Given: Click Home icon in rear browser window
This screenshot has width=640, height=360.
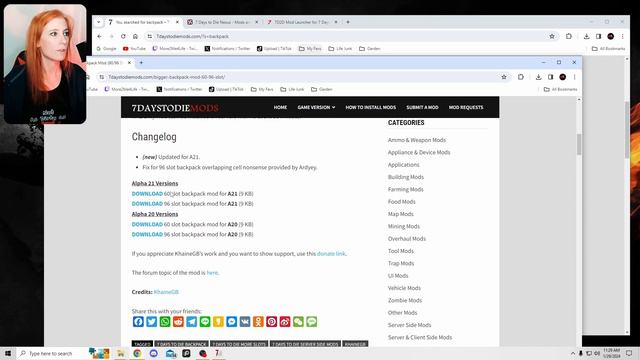Looking at the screenshot, I should 135,36.
